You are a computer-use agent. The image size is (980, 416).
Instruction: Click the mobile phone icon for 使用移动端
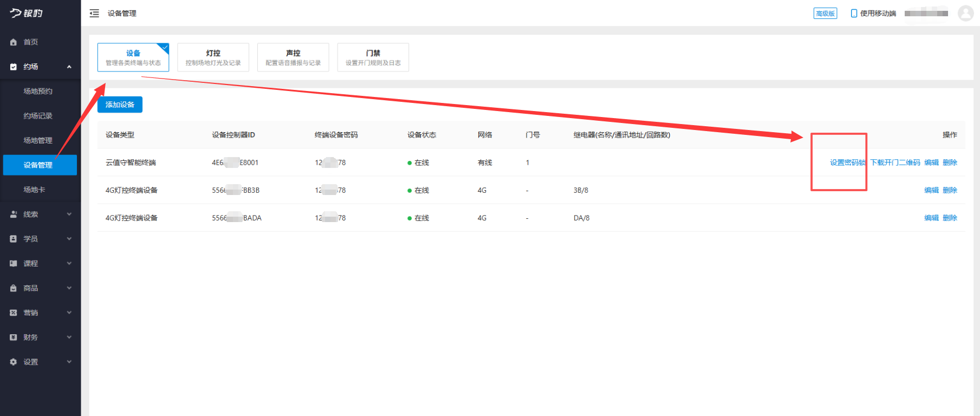pyautogui.click(x=854, y=14)
